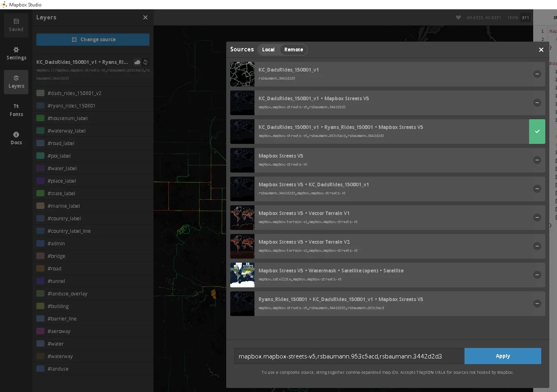Select the #landuse layer
The height and width of the screenshot is (392, 557).
[93, 369]
